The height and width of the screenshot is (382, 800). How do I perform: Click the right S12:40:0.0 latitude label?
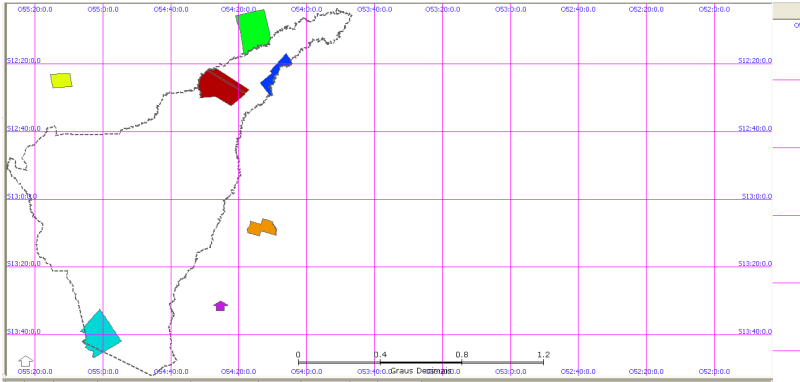[755, 129]
